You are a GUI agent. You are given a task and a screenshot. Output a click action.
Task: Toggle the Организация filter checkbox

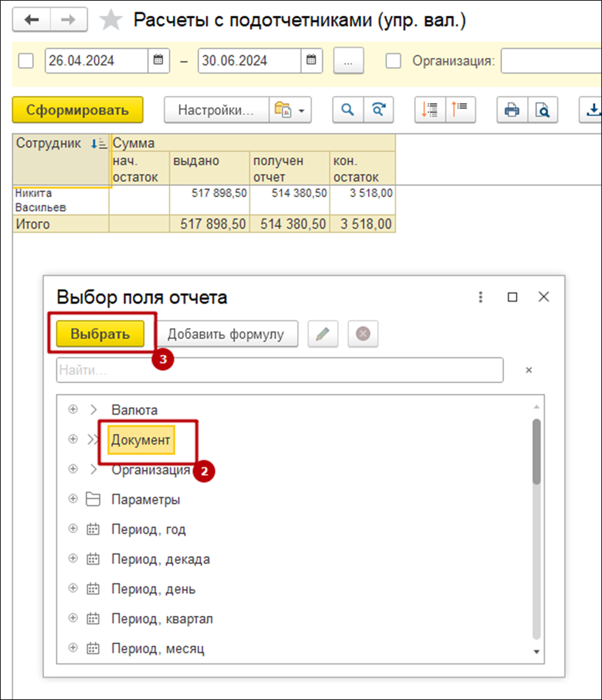coord(393,61)
